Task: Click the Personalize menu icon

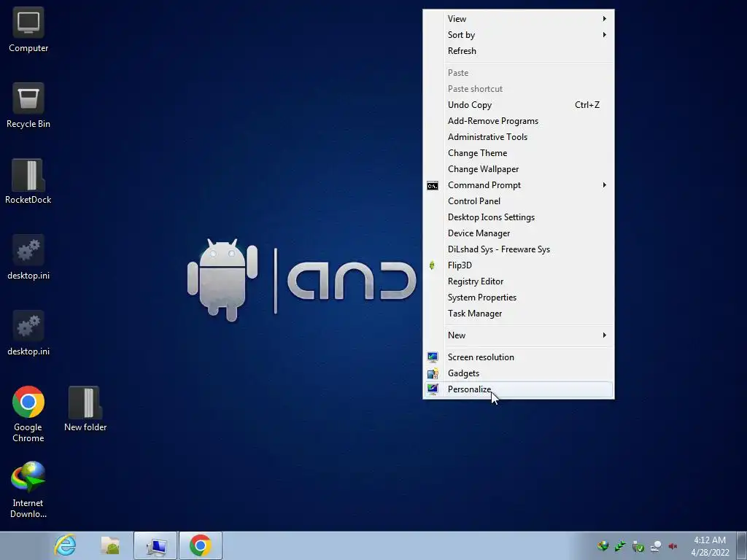Action: pyautogui.click(x=433, y=389)
